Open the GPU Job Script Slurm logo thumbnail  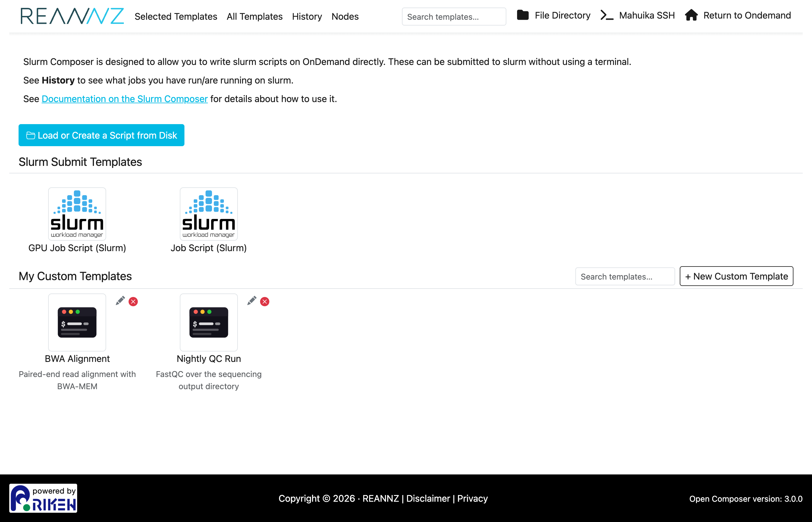tap(77, 214)
